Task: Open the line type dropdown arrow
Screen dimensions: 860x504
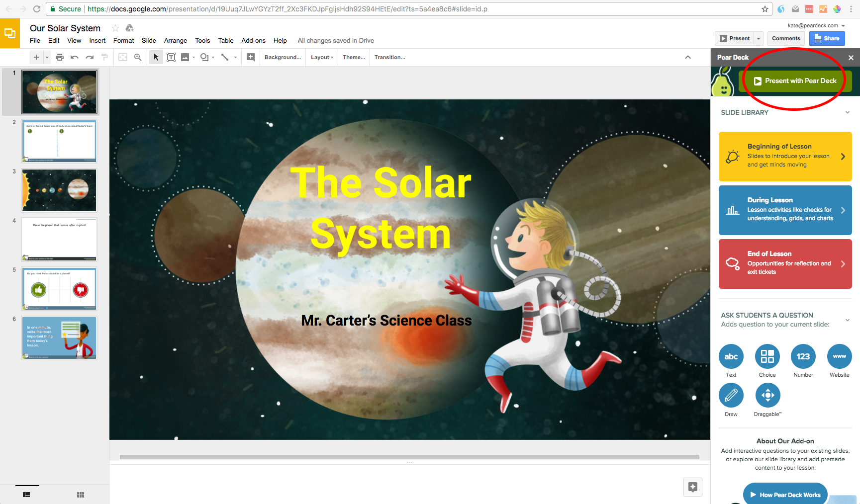Action: coord(235,57)
